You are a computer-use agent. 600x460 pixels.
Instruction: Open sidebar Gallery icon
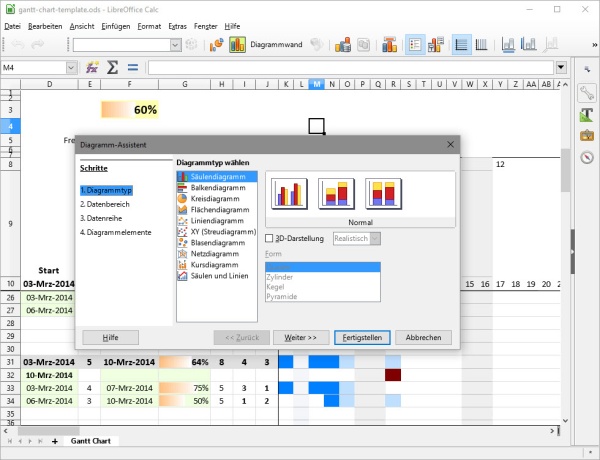pos(587,136)
